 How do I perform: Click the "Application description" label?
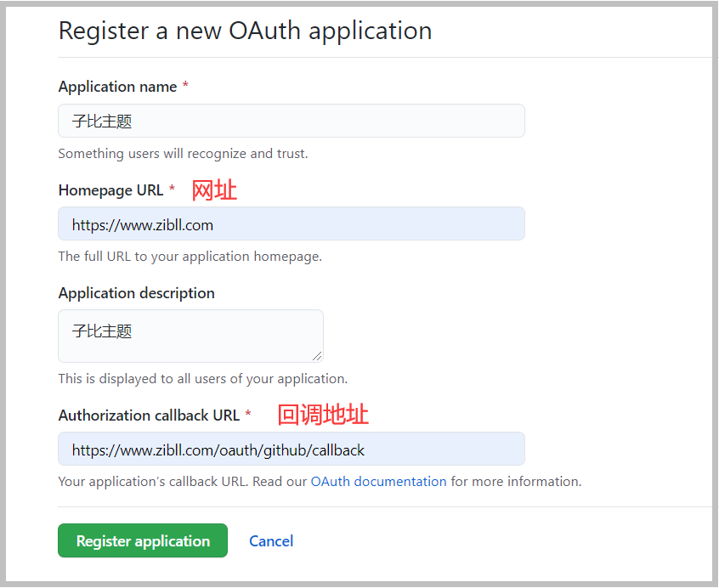tap(136, 293)
